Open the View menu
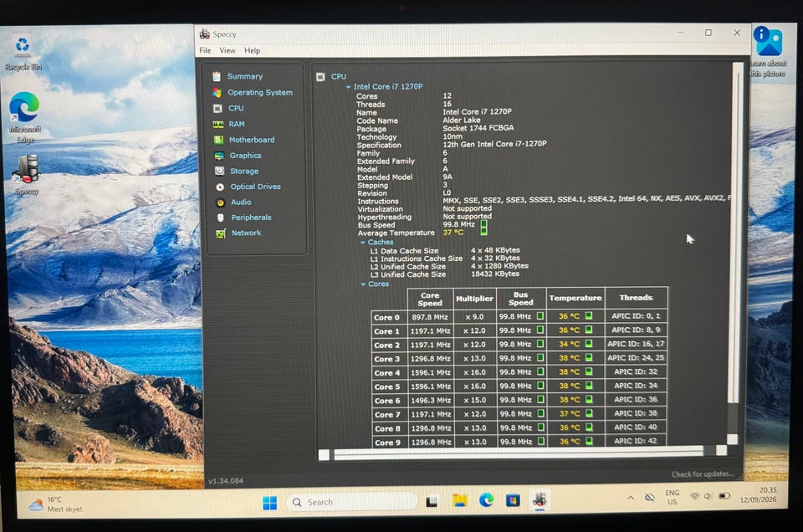This screenshot has height=532, width=803. click(228, 51)
